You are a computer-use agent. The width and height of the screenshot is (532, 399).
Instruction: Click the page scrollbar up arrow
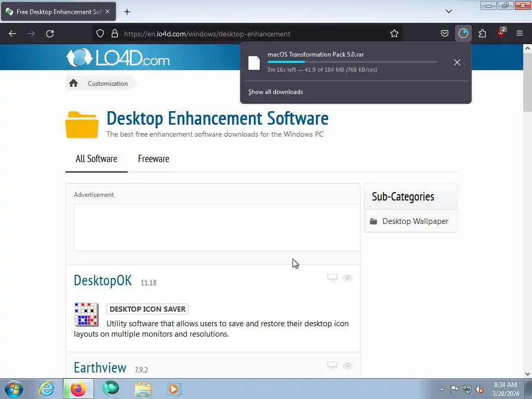(x=527, y=48)
